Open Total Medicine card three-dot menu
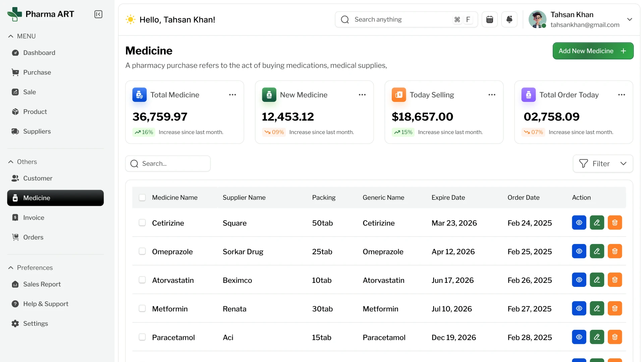 point(232,95)
